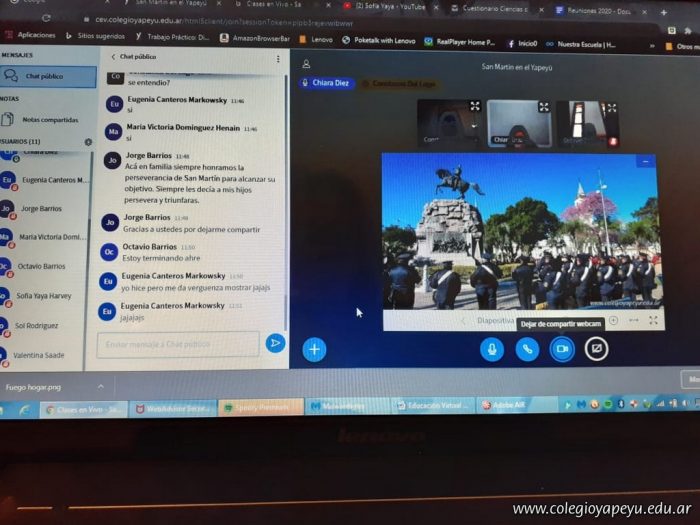Toggle the user list person icon
The width and height of the screenshot is (700, 525).
pyautogui.click(x=308, y=64)
